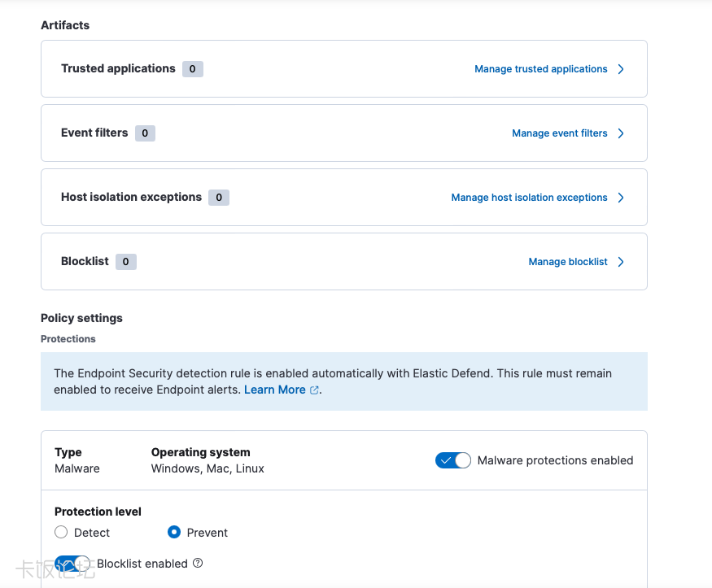Click chevron arrow beside Manage event filters

(x=621, y=133)
